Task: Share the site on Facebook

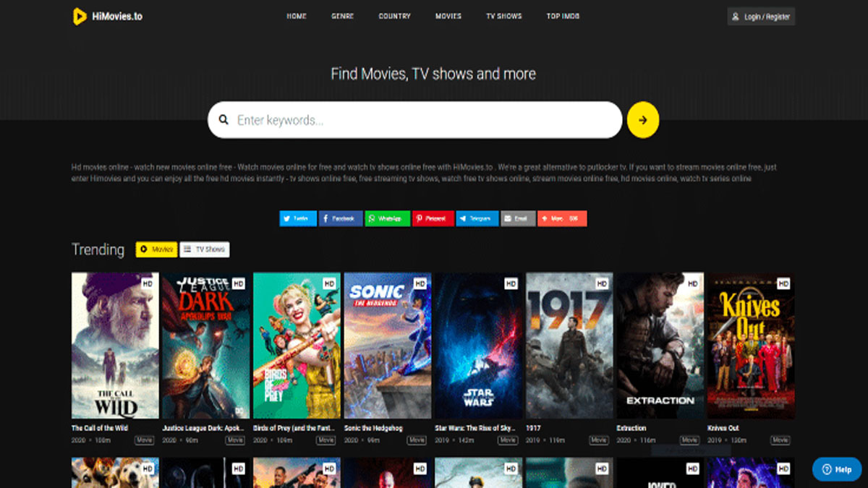Action: click(341, 218)
